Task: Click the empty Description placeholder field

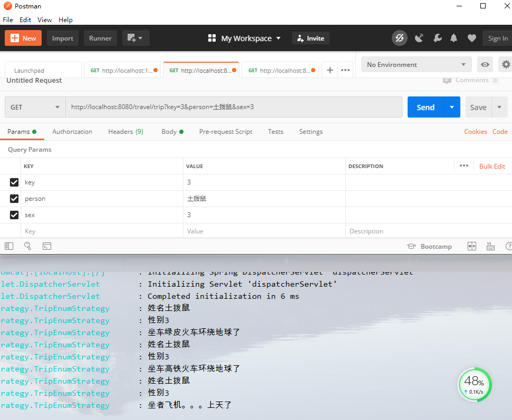Action: point(429,231)
